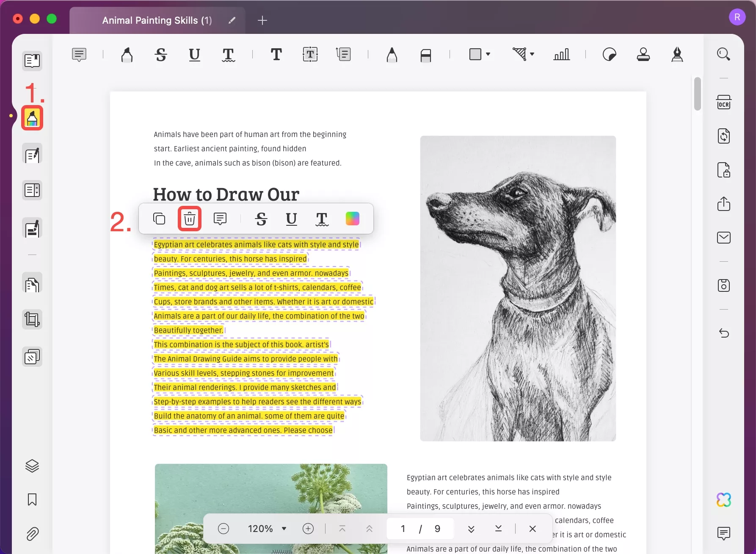The width and height of the screenshot is (756, 554).
Task: Select the Highlight marker tool in toolbar
Action: coord(127,55)
